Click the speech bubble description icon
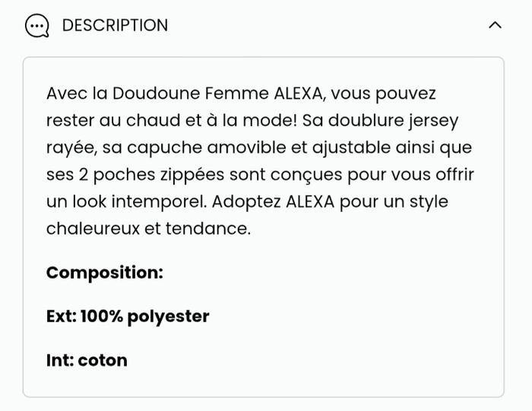Screen dimensions: 532x411 point(36,26)
